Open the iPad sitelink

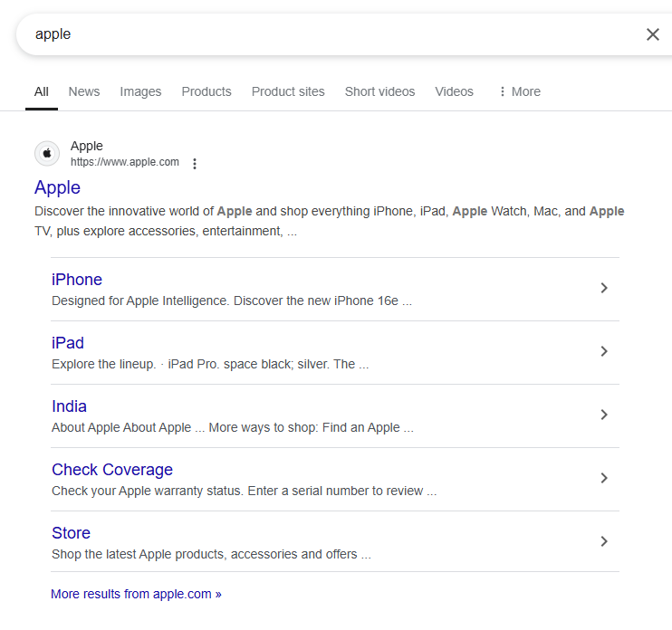point(68,343)
